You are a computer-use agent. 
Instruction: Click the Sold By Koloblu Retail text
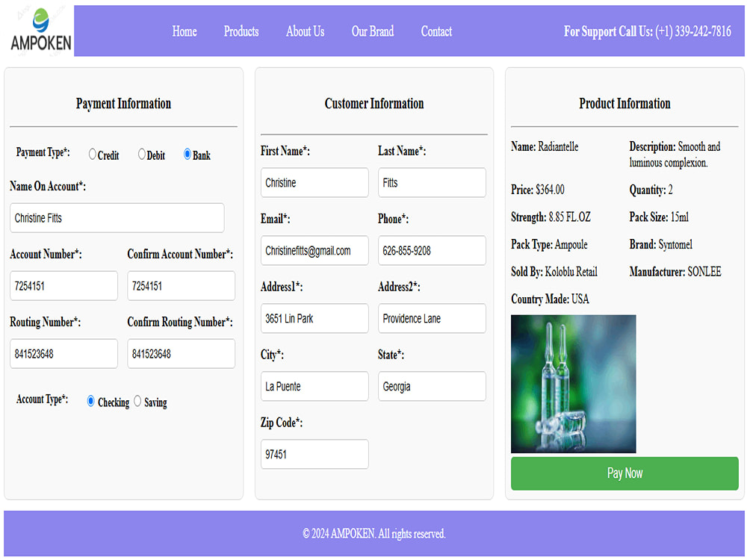[554, 272]
